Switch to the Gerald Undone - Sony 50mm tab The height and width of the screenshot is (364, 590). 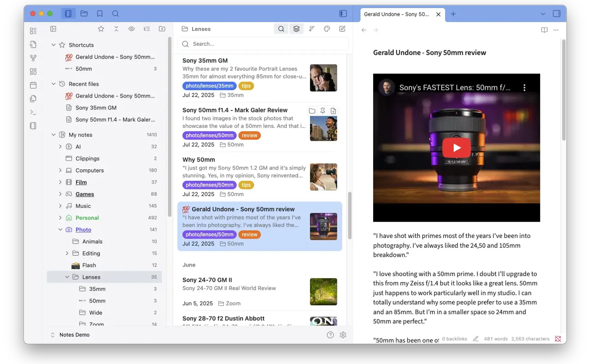pos(396,14)
